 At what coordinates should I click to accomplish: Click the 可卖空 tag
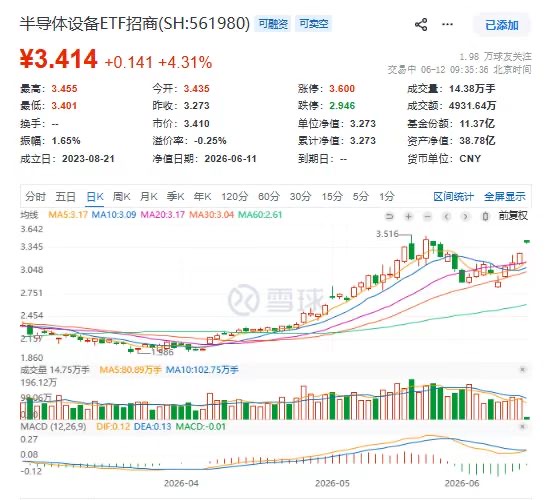[x=314, y=24]
